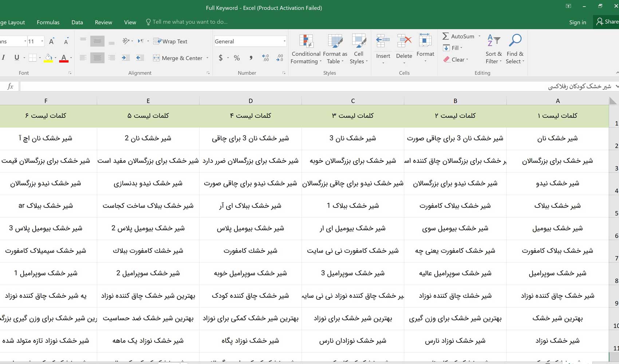Open Page Layout tab

[12, 22]
